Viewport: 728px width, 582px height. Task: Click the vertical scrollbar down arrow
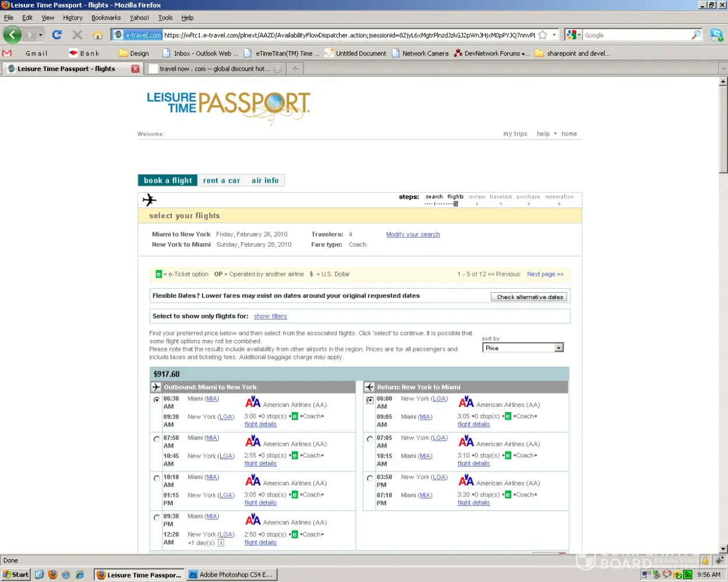coord(723,549)
